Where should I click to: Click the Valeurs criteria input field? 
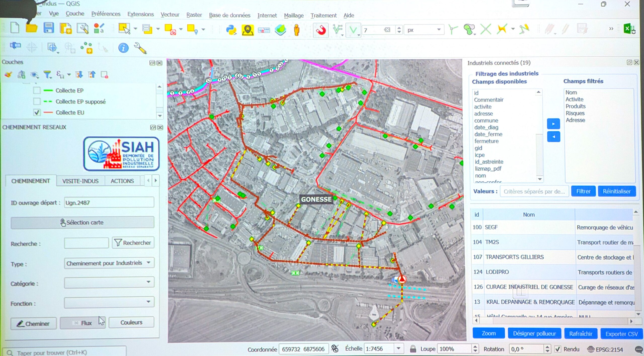(x=534, y=191)
